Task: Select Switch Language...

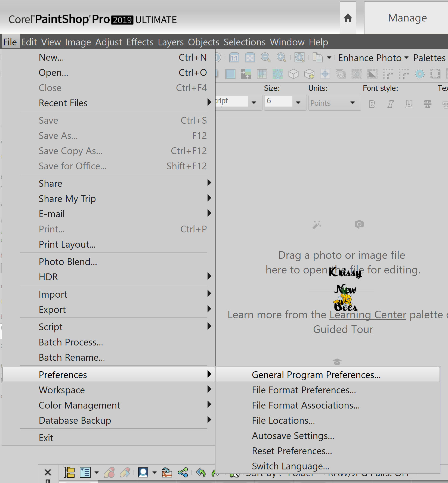Action: coord(328,466)
